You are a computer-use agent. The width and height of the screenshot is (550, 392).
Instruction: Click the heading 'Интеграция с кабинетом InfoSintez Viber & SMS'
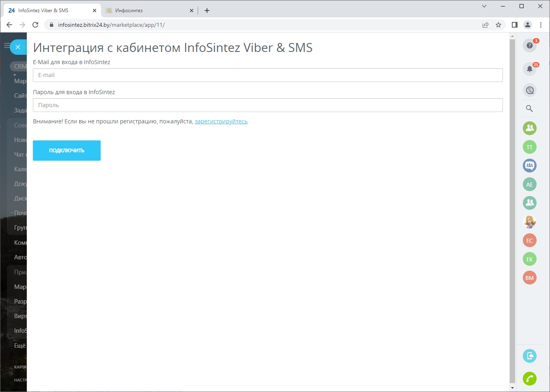tap(173, 48)
